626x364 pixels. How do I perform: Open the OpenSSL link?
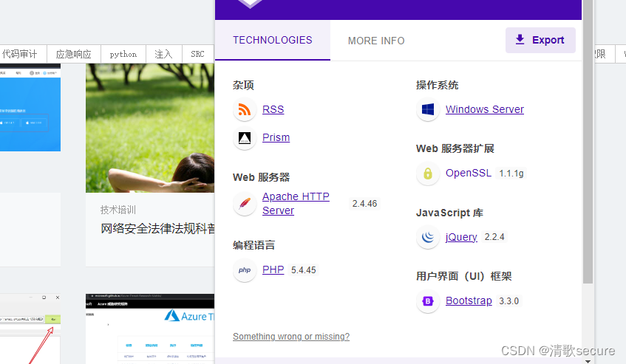point(469,173)
